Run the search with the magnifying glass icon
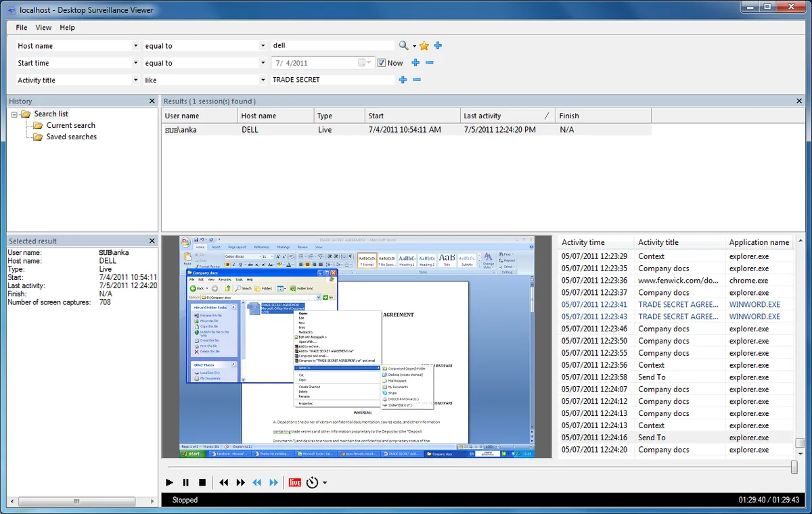Image resolution: width=812 pixels, height=514 pixels. click(x=403, y=45)
